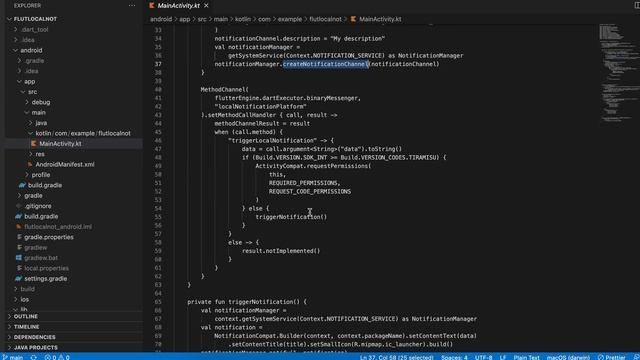The width and height of the screenshot is (640, 360).
Task: Expand the JAVA PROJECTS section
Action: (36, 347)
